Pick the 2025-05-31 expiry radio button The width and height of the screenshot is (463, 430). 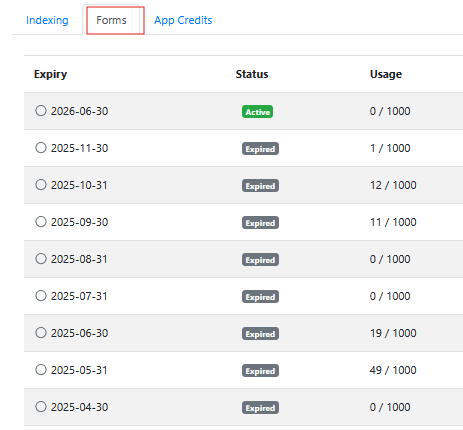(41, 369)
